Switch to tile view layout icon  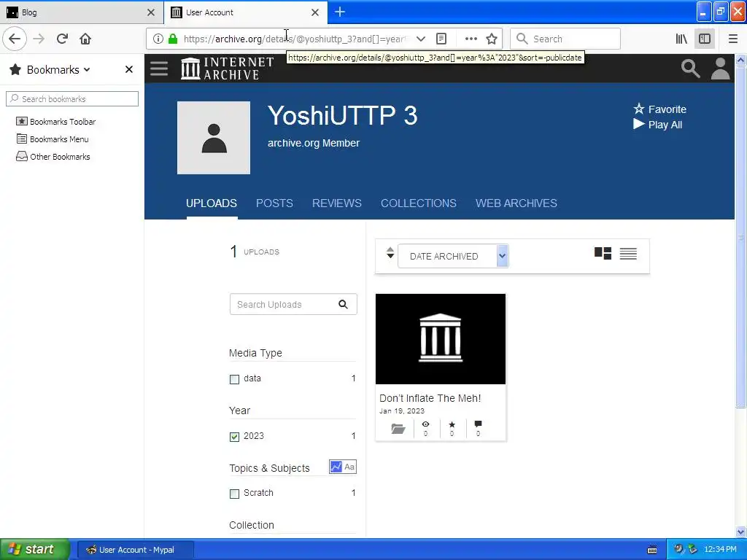click(603, 253)
